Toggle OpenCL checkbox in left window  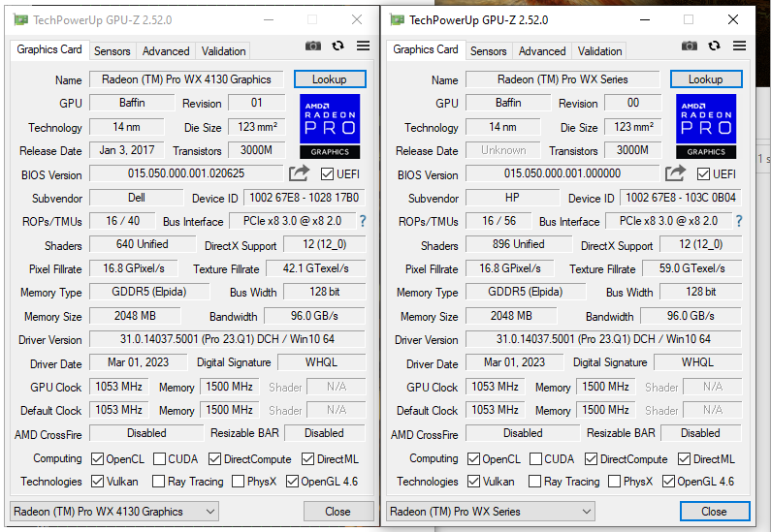coord(97,458)
